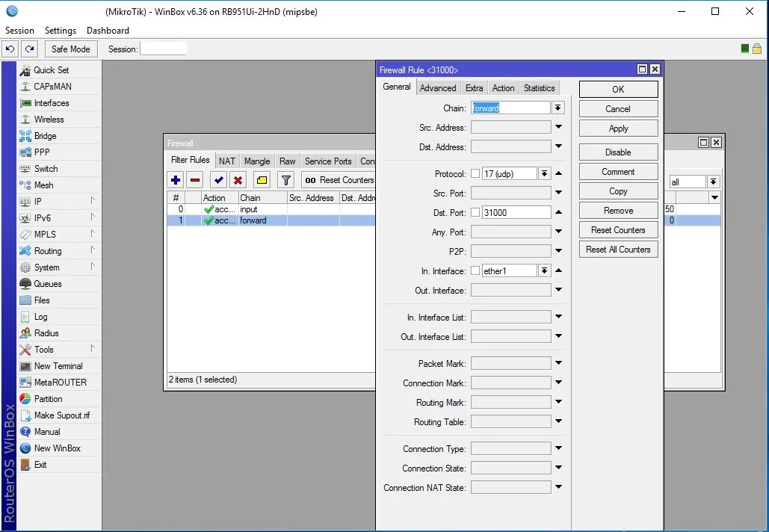
Task: Open Chain dropdown list
Action: coord(558,108)
